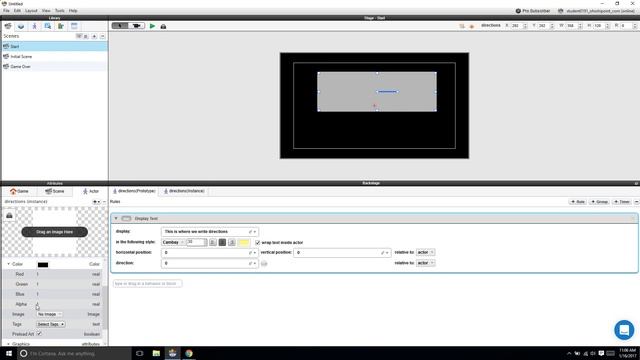Click the direction dial icon

pyautogui.click(x=264, y=263)
